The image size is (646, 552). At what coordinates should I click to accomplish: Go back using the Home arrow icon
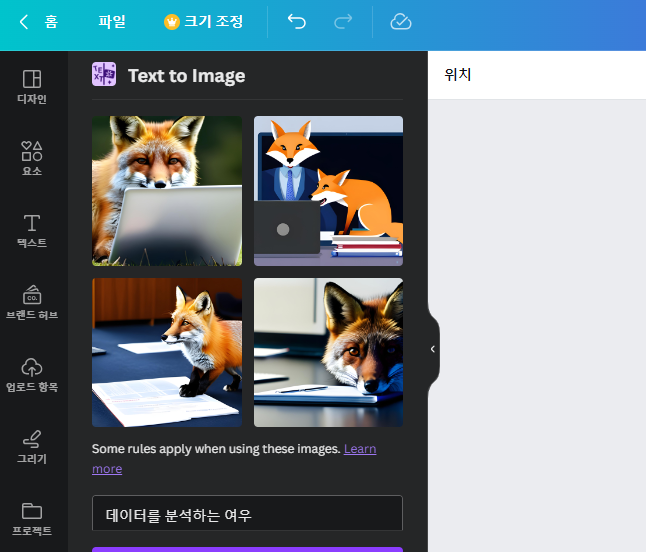(24, 21)
